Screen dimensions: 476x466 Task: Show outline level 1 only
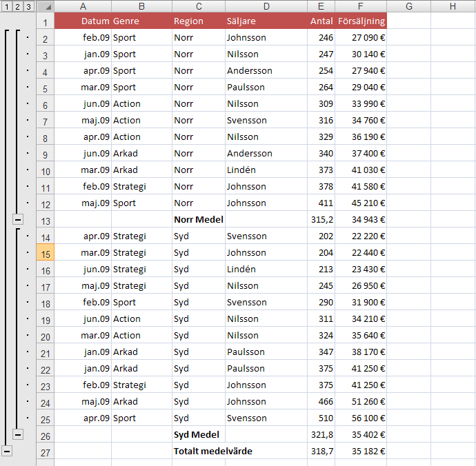[7, 6]
